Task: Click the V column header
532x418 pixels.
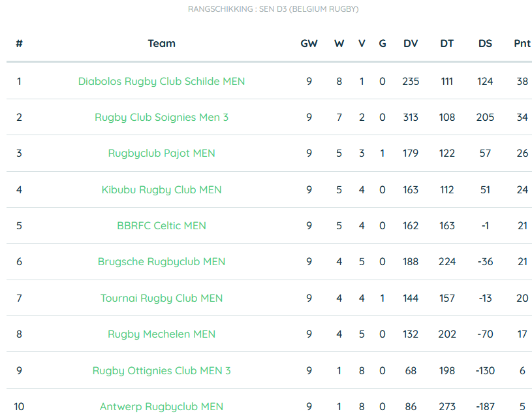Action: tap(362, 44)
